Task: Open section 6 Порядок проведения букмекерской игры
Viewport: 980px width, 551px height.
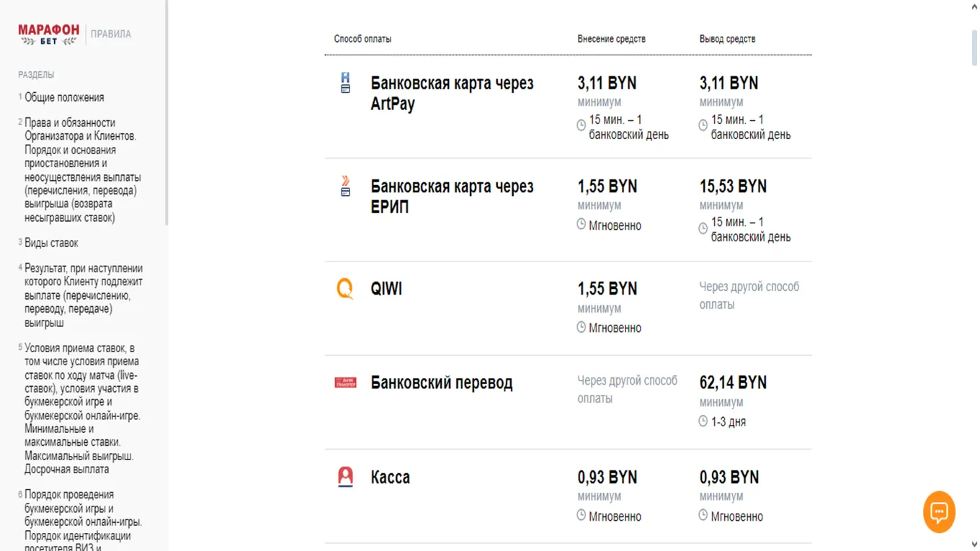Action: [84, 521]
